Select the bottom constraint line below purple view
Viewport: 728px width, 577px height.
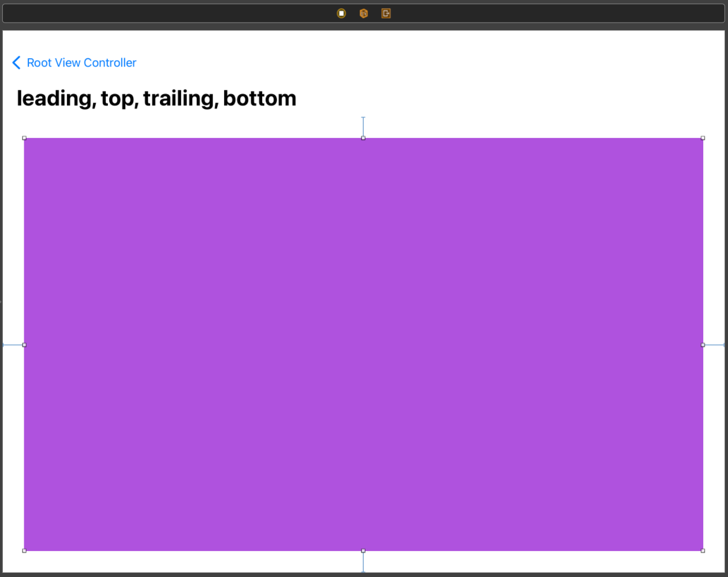(x=363, y=562)
